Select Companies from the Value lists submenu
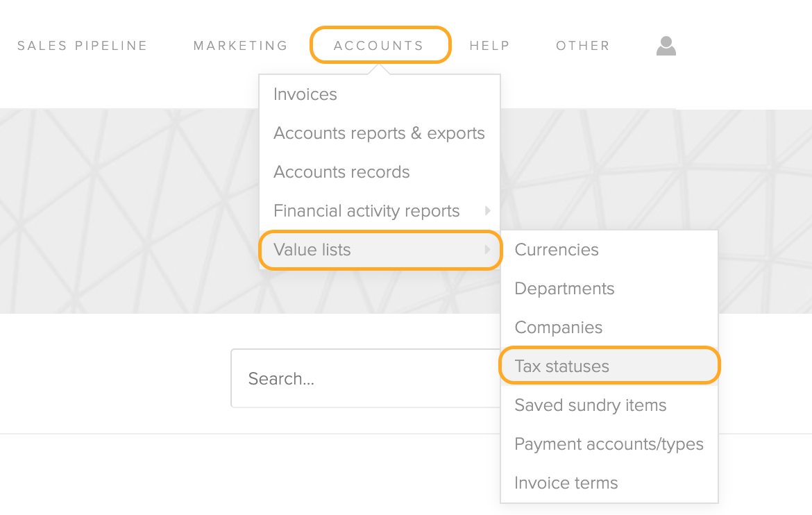The width and height of the screenshot is (812, 515). point(609,328)
